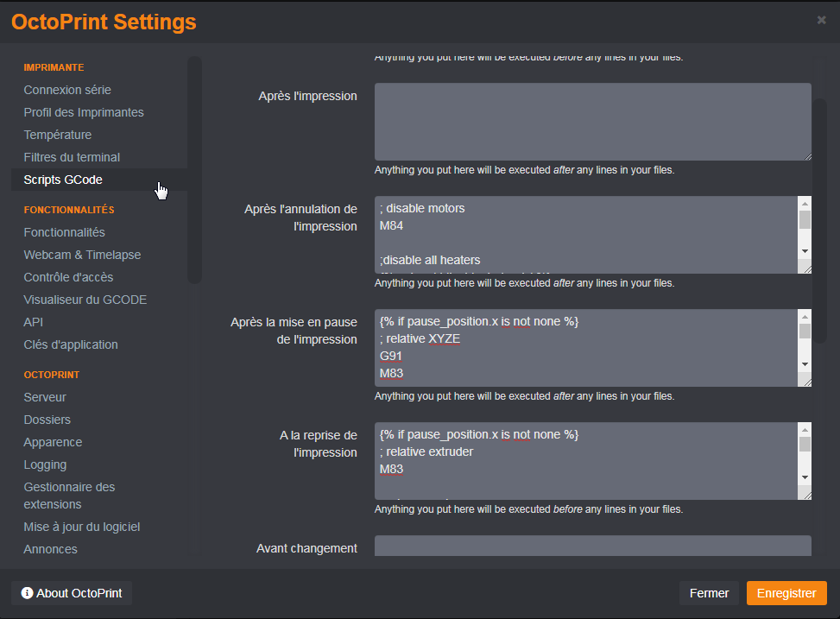Click '; relative extruder' line in reprise script
This screenshot has width=840, height=619.
pyautogui.click(x=426, y=452)
